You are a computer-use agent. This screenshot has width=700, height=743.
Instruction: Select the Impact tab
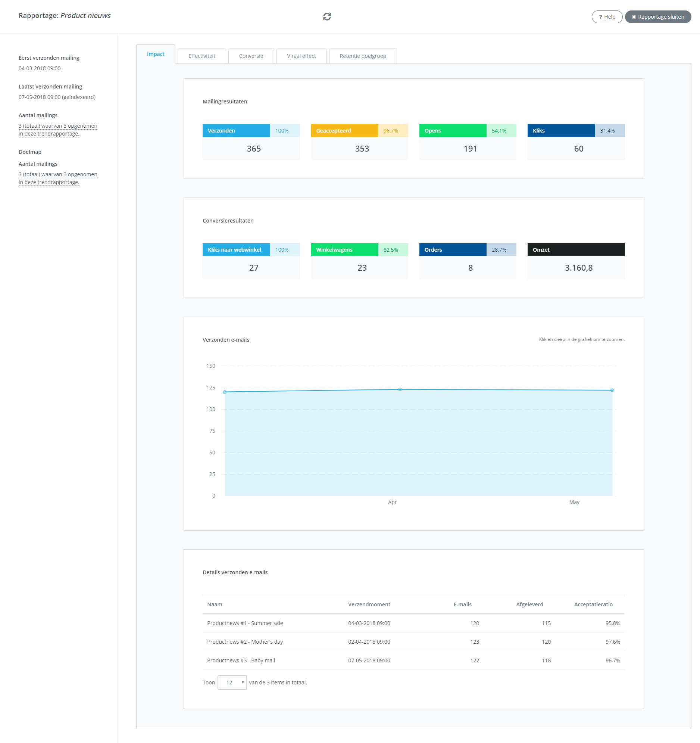(x=155, y=54)
